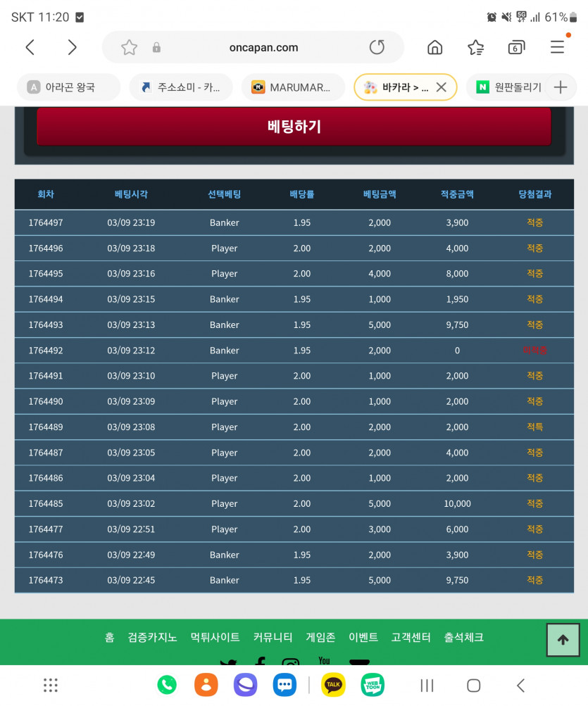Screen dimensions: 588x706
Task: Open the green Phone app
Action: (x=167, y=685)
